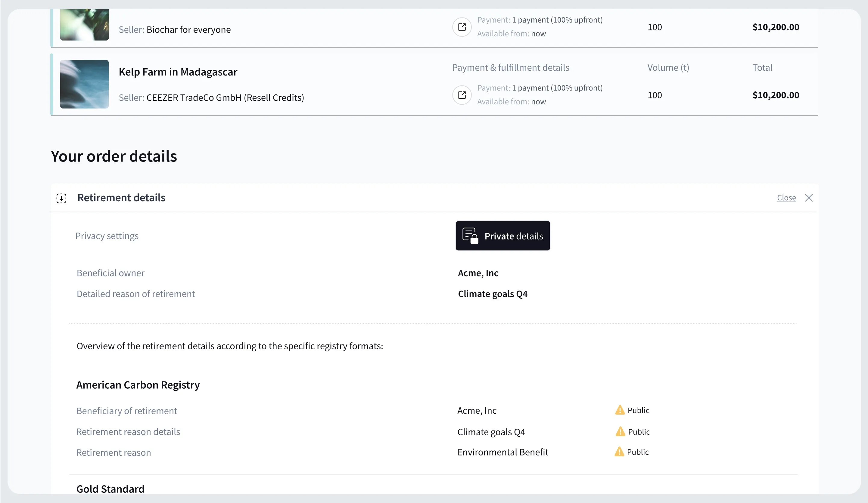This screenshot has height=503, width=868.
Task: Click warning icon beside Environmental Benefit Public
Action: 619,452
